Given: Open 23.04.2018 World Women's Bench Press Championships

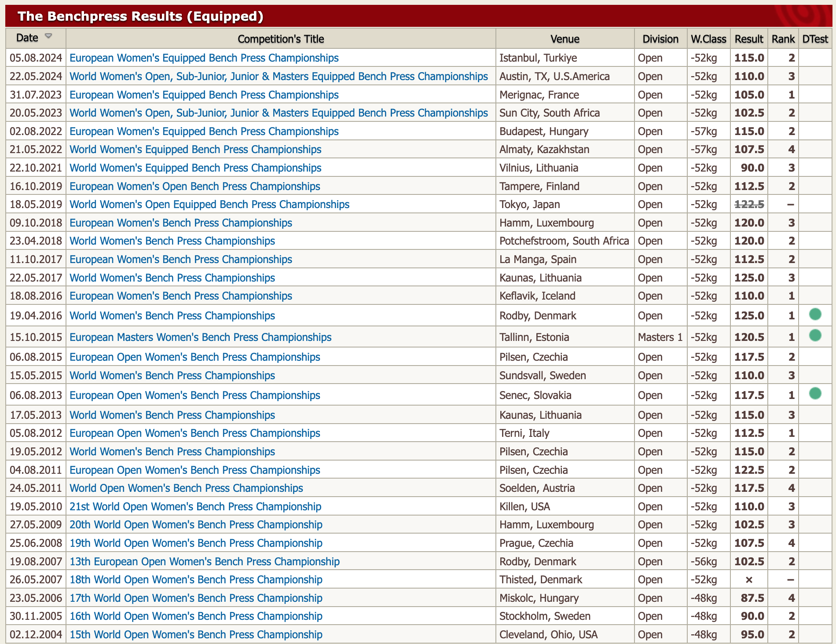Looking at the screenshot, I should pyautogui.click(x=172, y=241).
